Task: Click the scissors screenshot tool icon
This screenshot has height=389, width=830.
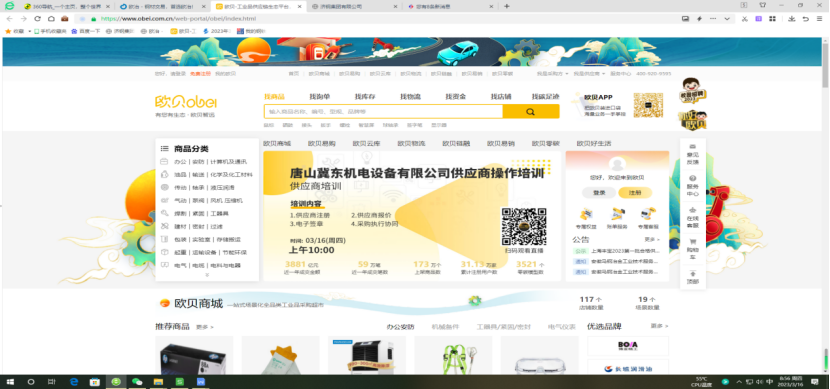Action: click(744, 19)
